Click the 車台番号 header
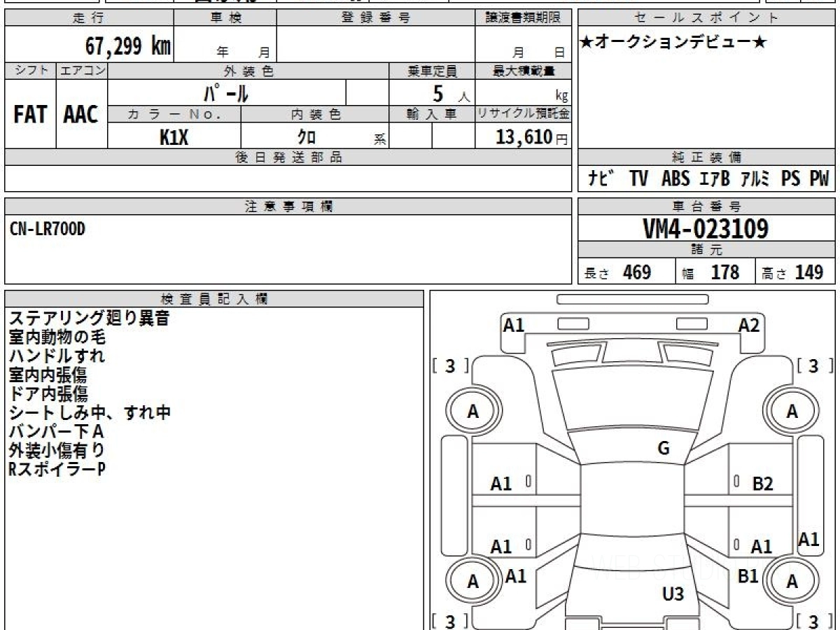840x630 pixels. (x=706, y=206)
